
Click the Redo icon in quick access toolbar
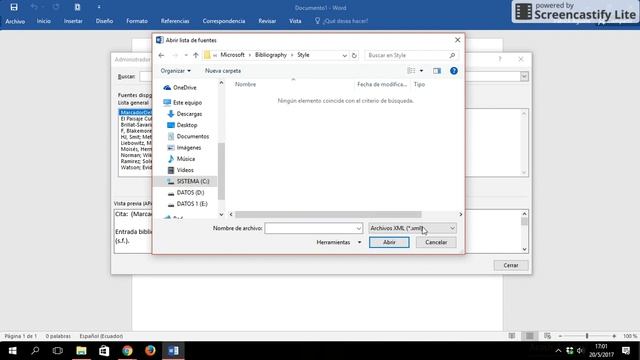click(56, 7)
